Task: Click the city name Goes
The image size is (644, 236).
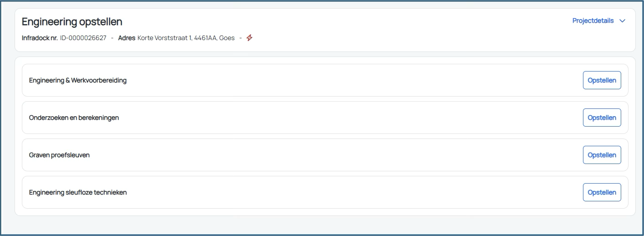Action: tap(227, 38)
